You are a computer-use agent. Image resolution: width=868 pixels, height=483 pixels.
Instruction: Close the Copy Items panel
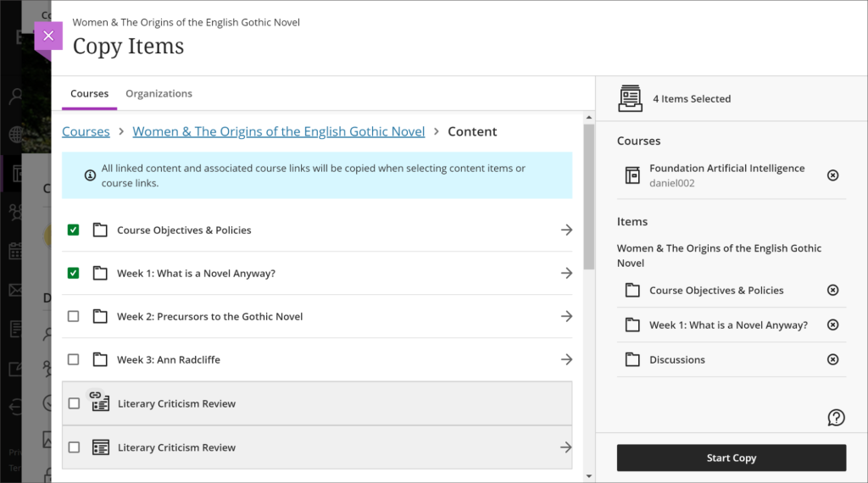tap(48, 36)
